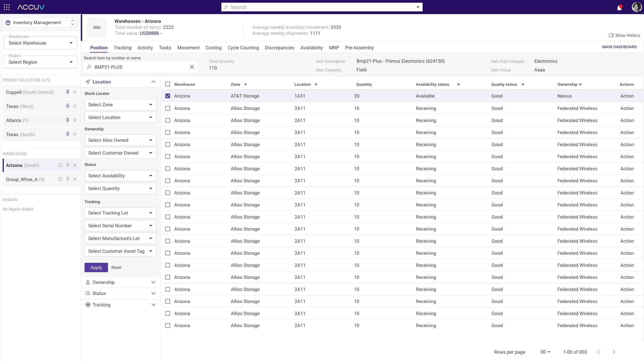The width and height of the screenshot is (644, 362).
Task: Go to previous page of results
Action: coord(598,352)
